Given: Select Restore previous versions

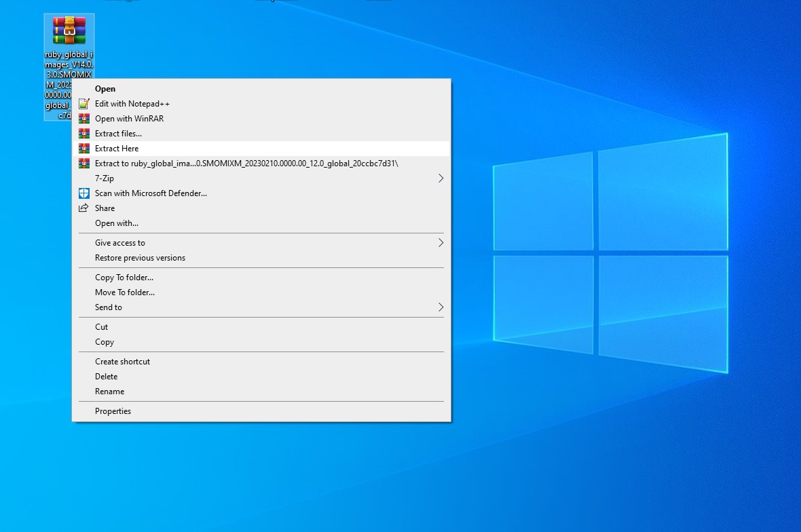Looking at the screenshot, I should point(261,258).
